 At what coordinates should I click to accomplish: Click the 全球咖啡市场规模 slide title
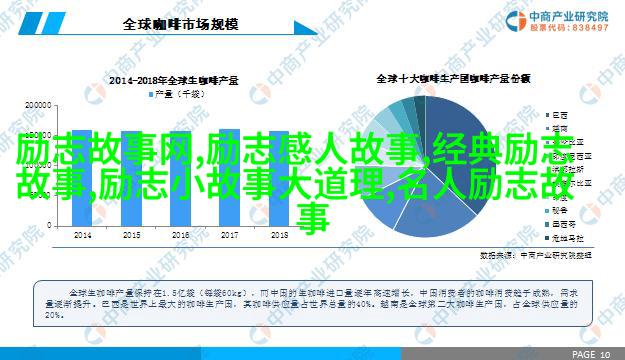coord(181,24)
